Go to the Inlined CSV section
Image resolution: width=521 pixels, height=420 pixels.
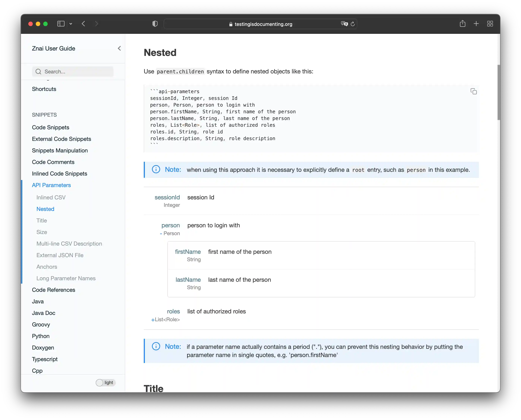tap(51, 197)
